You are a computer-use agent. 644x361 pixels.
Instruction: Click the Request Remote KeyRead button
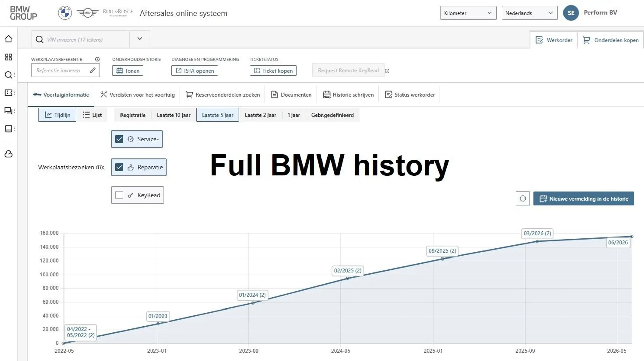click(x=348, y=70)
